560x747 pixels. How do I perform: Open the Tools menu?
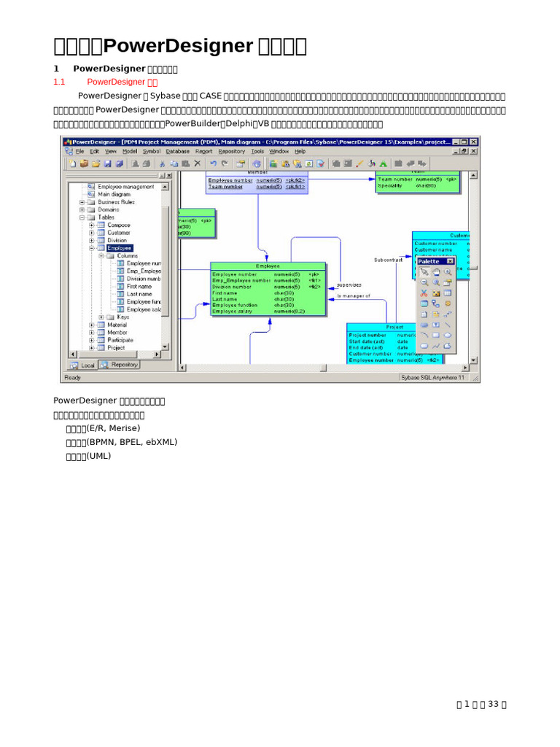tap(257, 151)
